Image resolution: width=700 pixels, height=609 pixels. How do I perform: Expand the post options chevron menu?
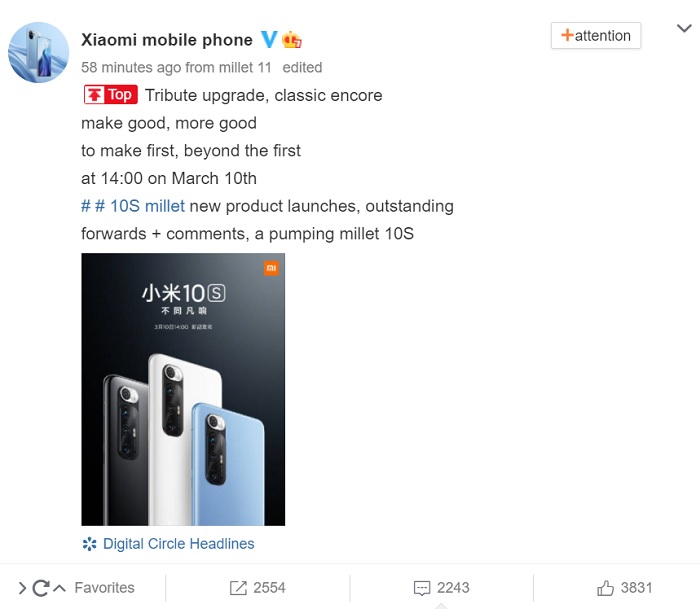[x=684, y=29]
